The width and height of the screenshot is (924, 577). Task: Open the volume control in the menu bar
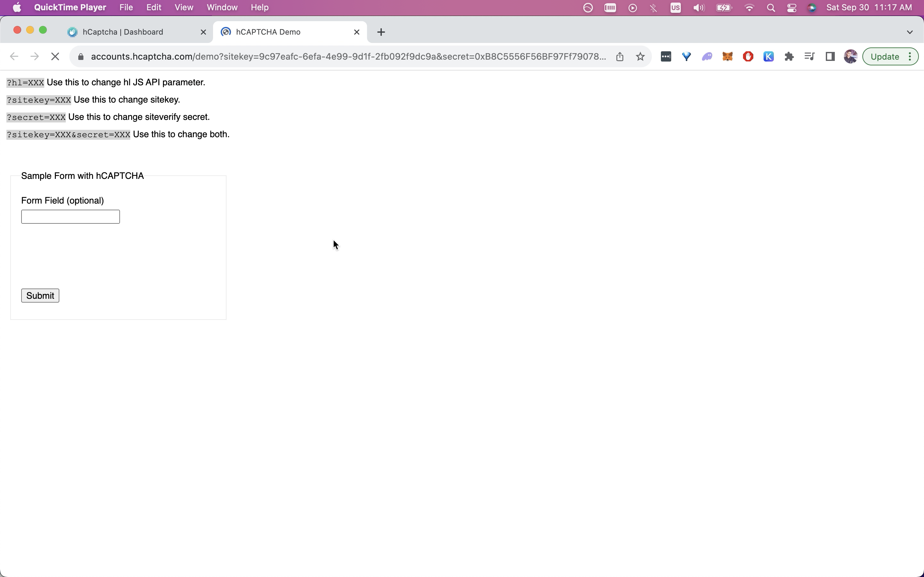click(x=698, y=8)
